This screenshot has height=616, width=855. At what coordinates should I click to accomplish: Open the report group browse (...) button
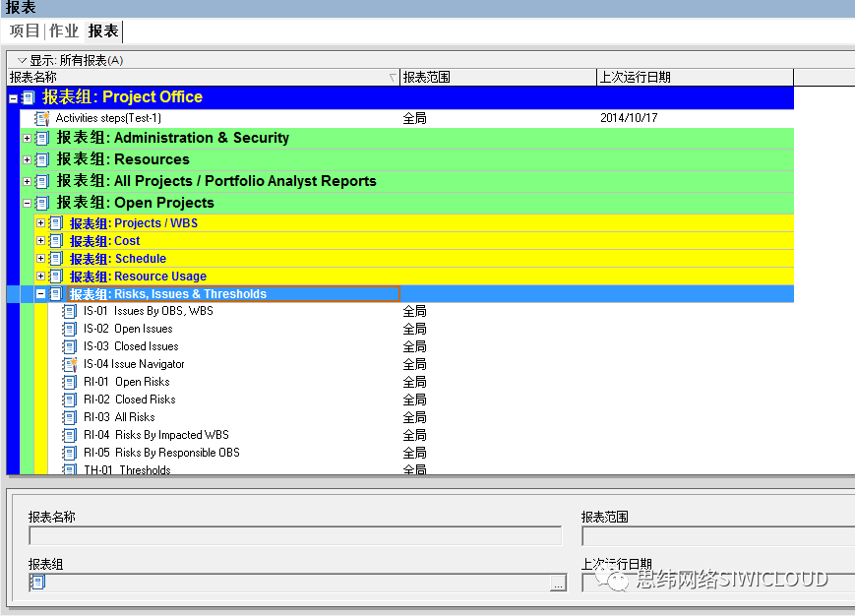pos(557,584)
